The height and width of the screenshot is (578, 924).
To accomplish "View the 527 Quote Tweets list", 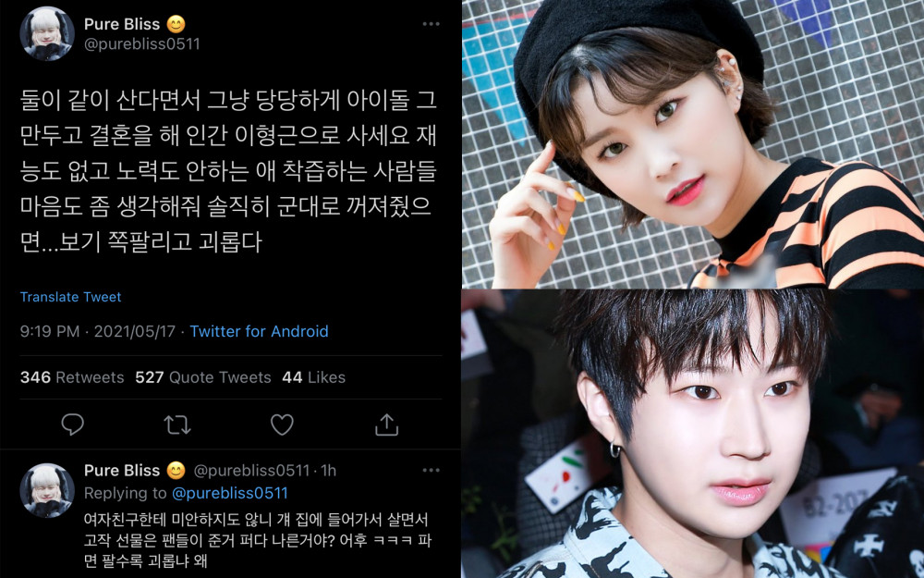I will click(202, 377).
